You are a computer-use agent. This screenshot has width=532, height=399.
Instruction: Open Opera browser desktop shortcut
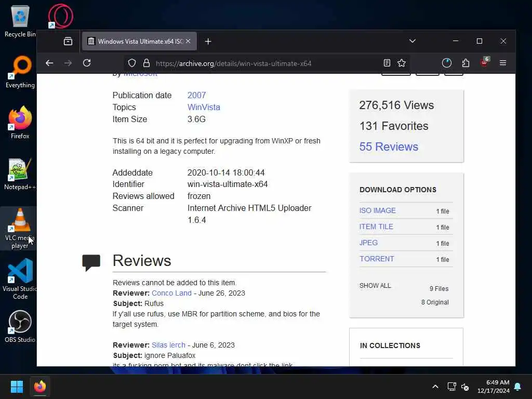click(60, 16)
